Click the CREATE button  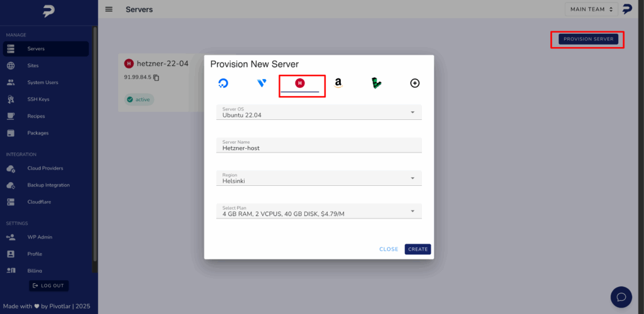[x=418, y=249]
